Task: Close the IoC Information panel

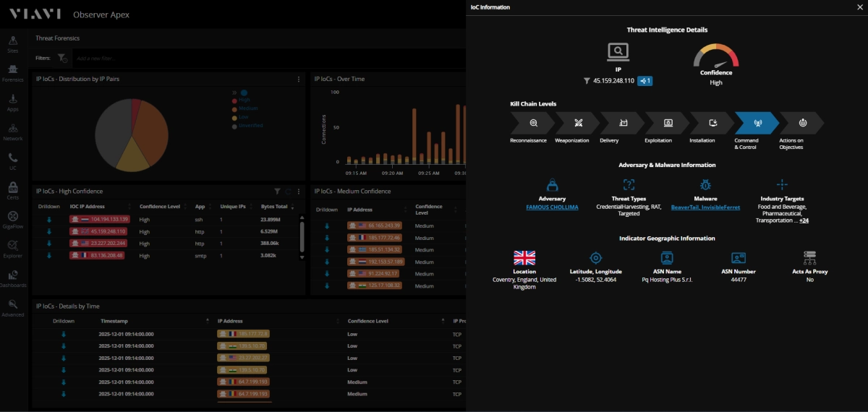Action: pyautogui.click(x=859, y=7)
